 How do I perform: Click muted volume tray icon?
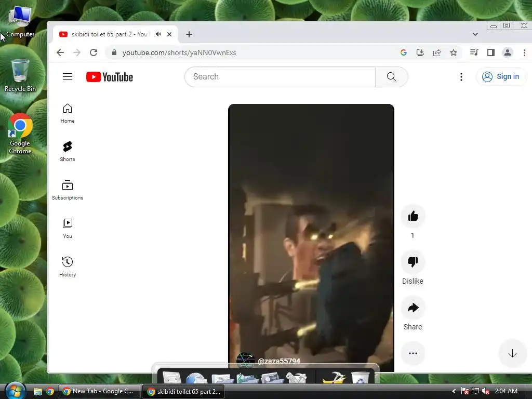486,391
